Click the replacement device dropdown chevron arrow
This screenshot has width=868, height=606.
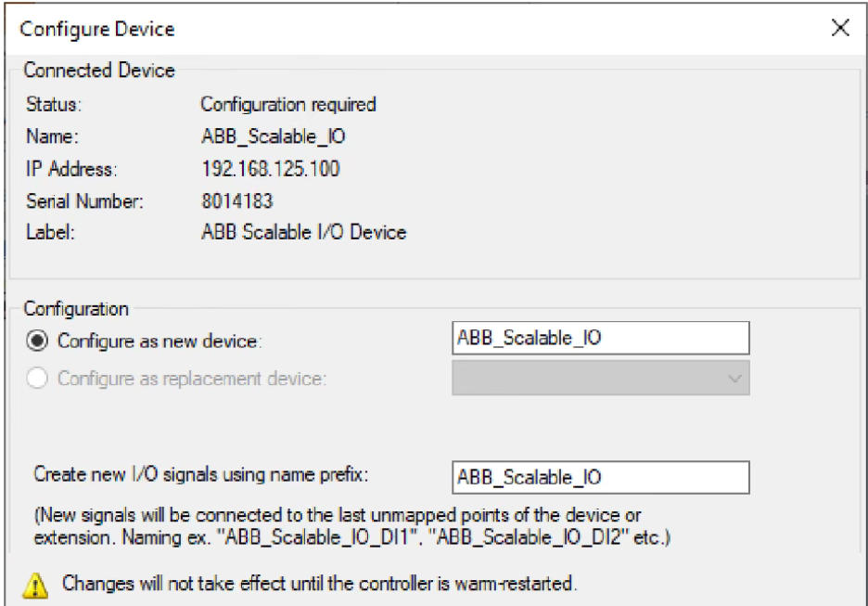734,379
